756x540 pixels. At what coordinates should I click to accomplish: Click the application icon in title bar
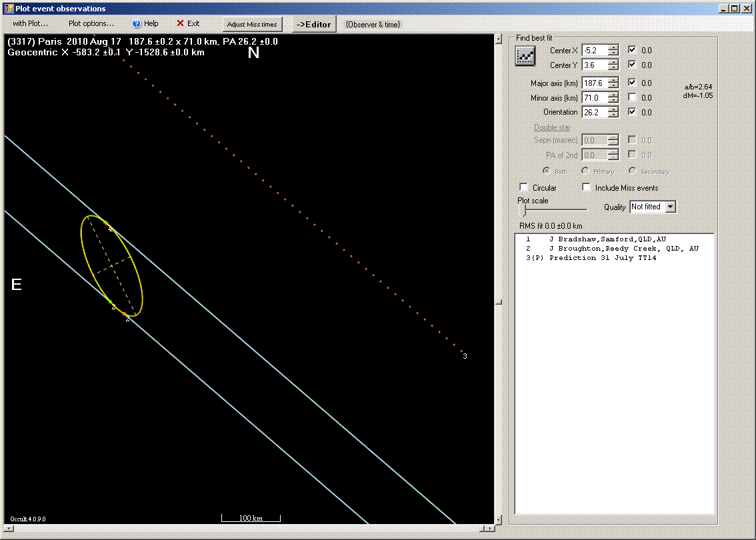(8, 8)
